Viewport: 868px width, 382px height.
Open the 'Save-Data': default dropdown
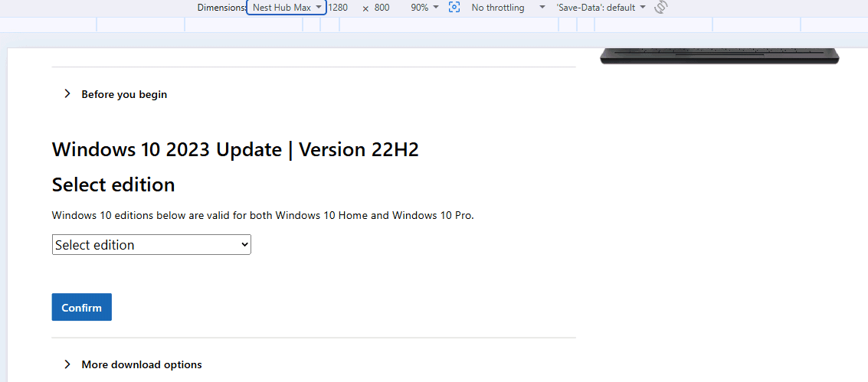[x=601, y=8]
